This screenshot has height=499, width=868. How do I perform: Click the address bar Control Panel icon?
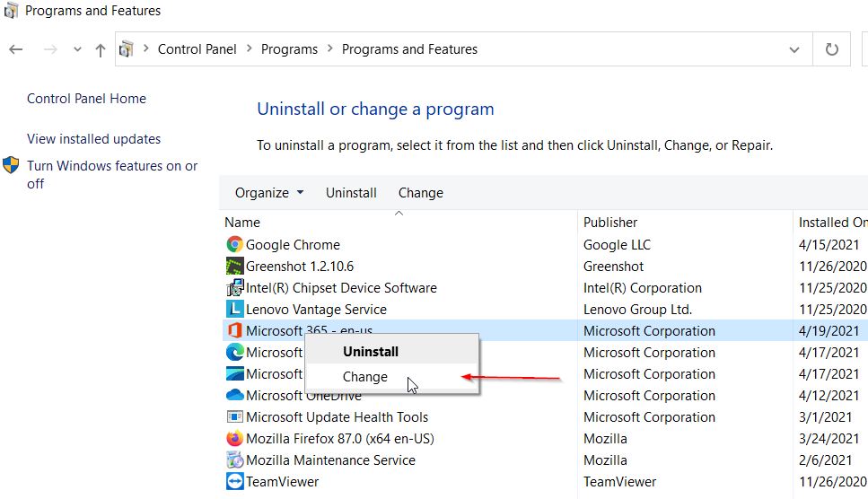coord(127,49)
